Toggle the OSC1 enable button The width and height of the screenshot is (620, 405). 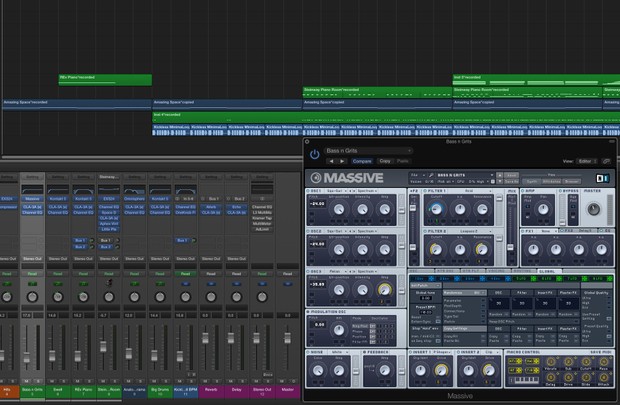[308, 191]
